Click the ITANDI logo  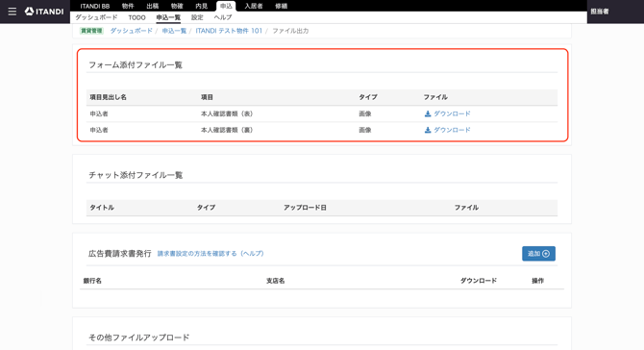coord(44,12)
